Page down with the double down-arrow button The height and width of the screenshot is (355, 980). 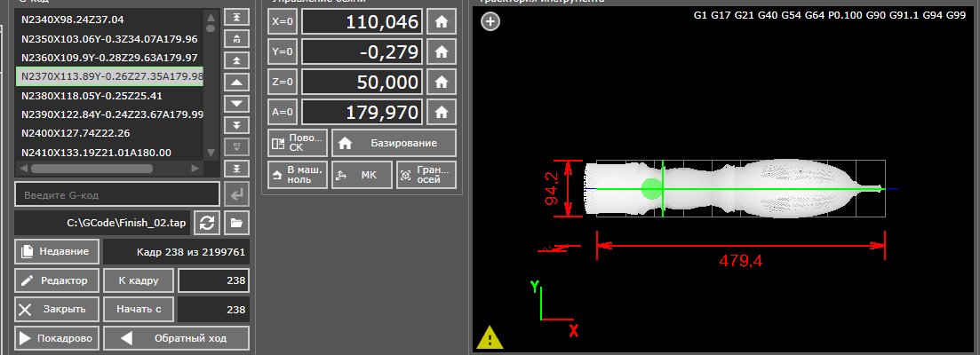tap(236, 125)
